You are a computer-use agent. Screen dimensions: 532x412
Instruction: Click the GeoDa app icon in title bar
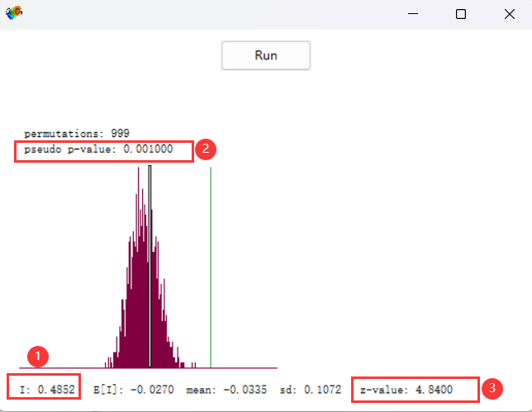pos(14,13)
